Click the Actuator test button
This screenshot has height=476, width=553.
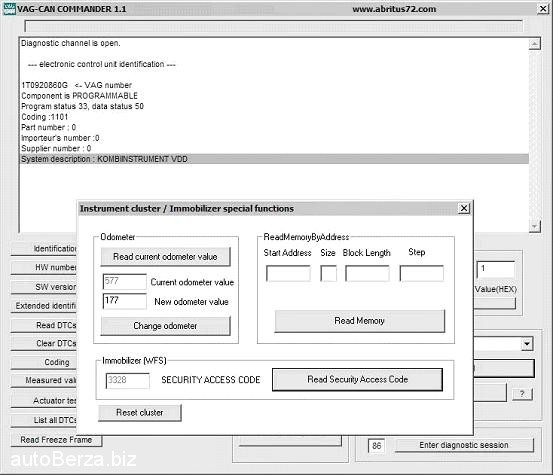coord(44,401)
